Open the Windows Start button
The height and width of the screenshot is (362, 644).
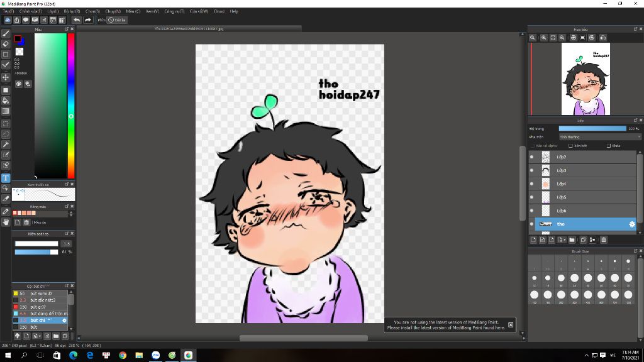pyautogui.click(x=8, y=356)
